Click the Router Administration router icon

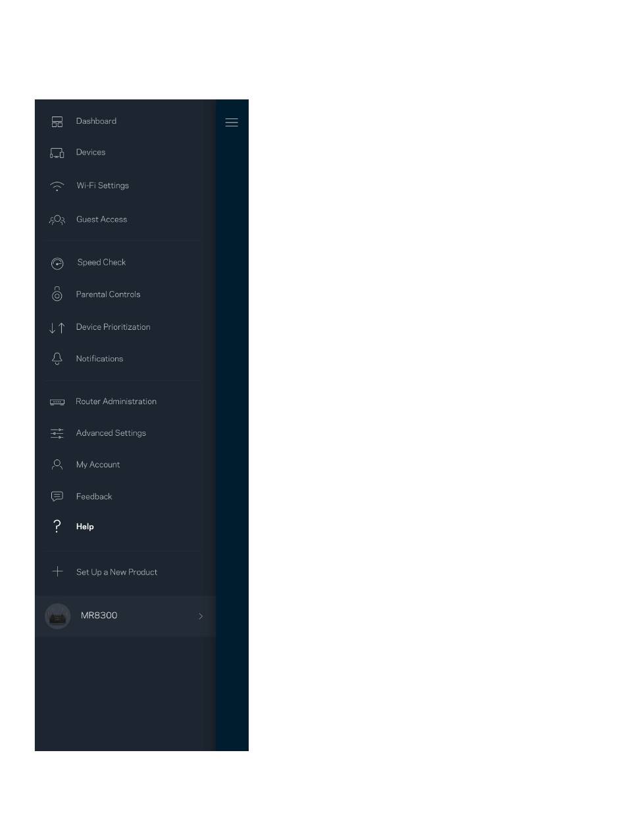tap(57, 402)
